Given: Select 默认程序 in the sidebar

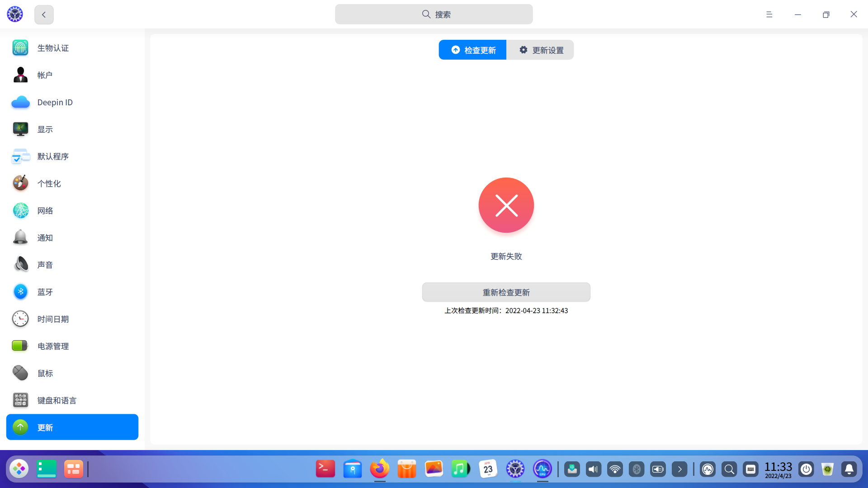Looking at the screenshot, I should pyautogui.click(x=53, y=156).
